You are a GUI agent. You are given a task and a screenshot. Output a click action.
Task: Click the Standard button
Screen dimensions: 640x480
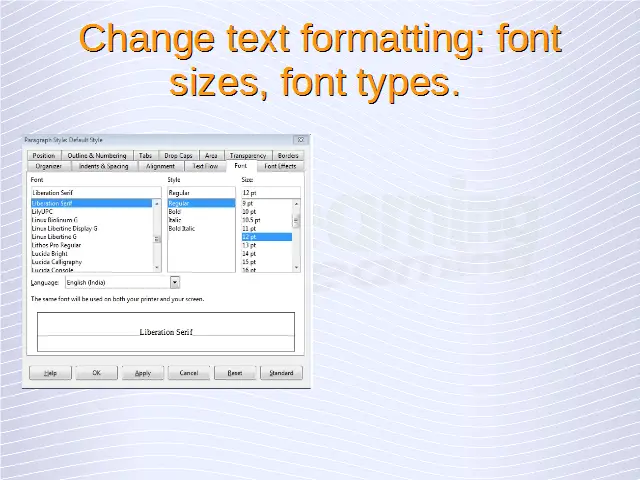[x=281, y=373]
